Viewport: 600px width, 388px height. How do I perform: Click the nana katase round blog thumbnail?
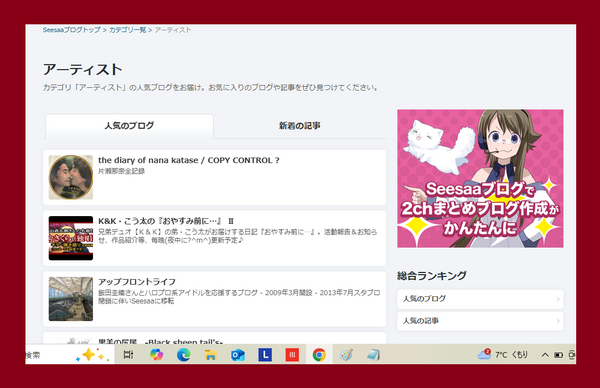pos(71,177)
